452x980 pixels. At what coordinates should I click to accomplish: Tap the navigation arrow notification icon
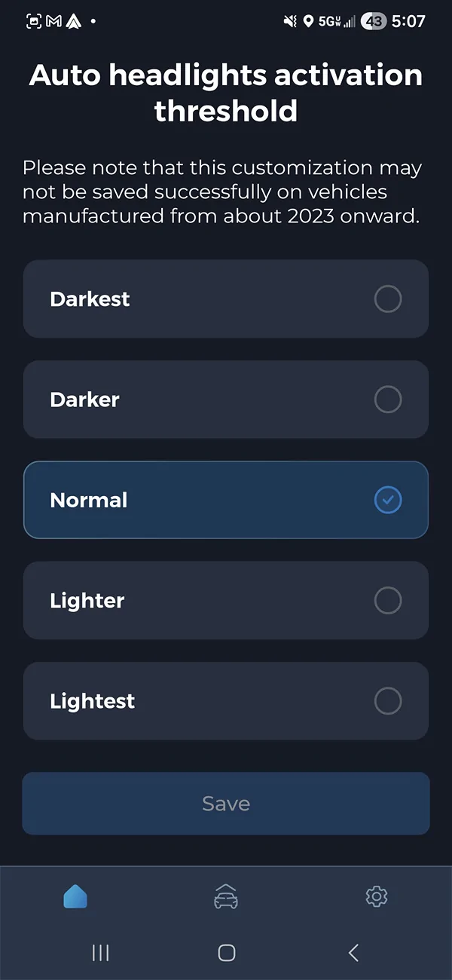[x=74, y=21]
